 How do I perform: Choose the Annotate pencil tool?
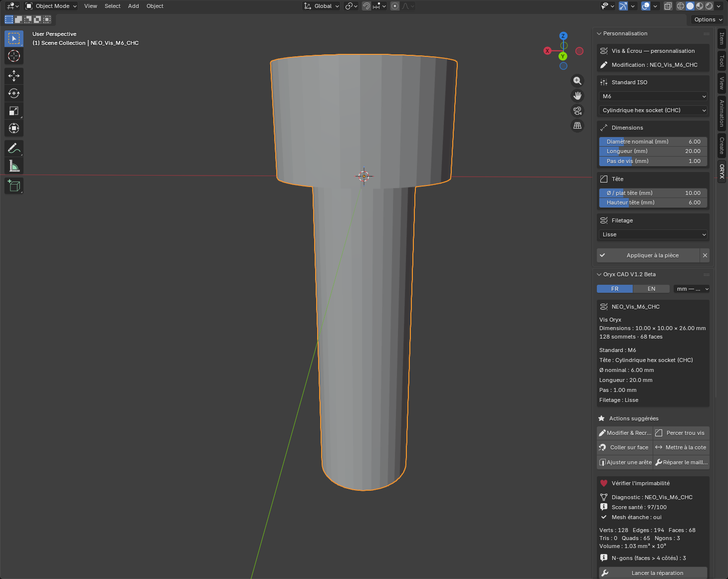(x=14, y=148)
